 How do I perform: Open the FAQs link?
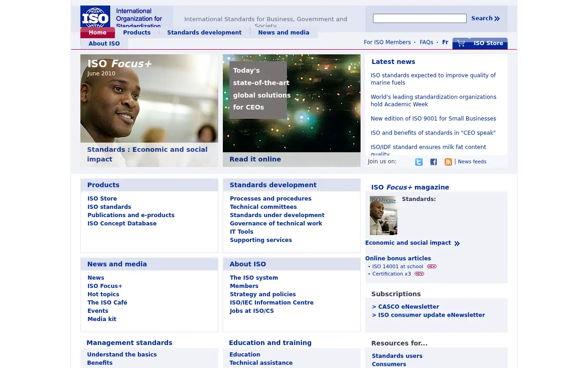(426, 42)
